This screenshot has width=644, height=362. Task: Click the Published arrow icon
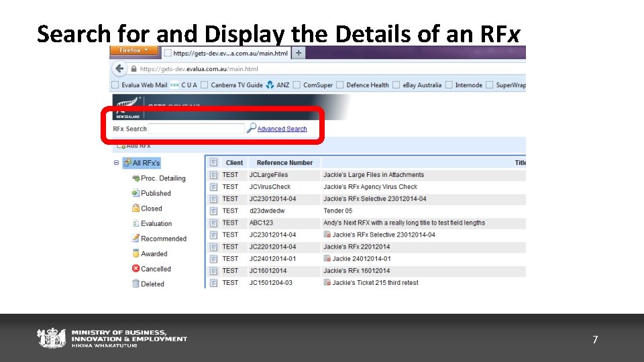tap(136, 193)
